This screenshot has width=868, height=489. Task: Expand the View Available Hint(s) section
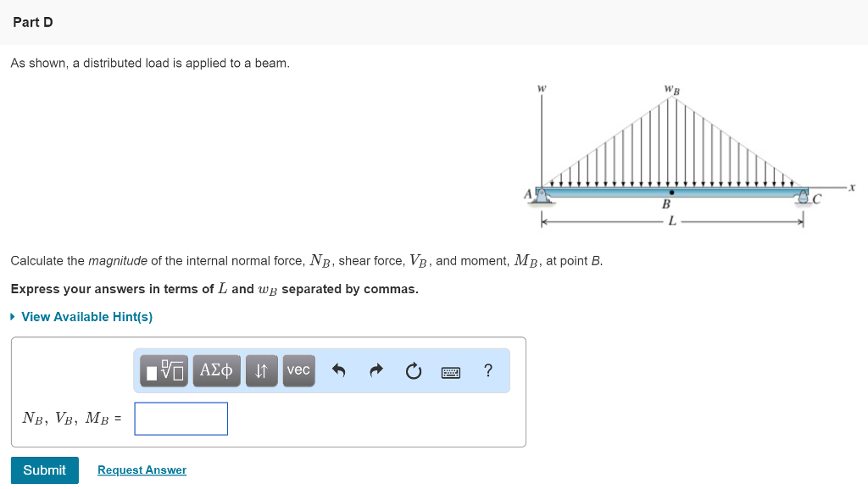click(86, 316)
